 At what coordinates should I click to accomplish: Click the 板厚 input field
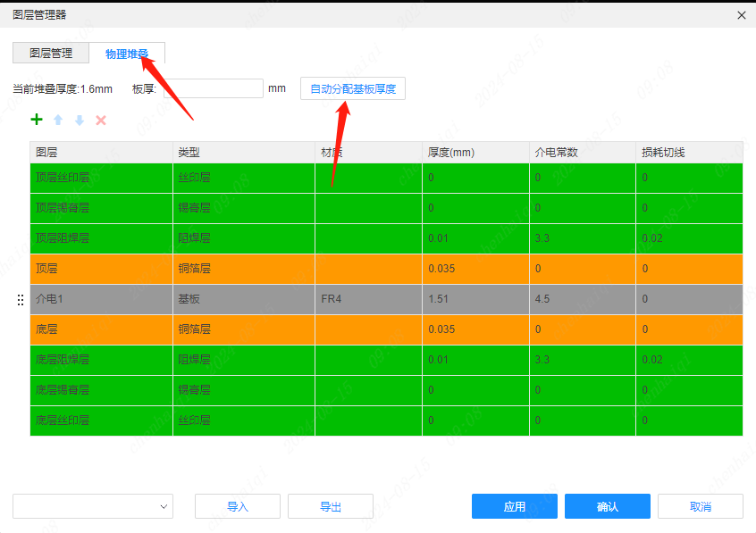click(x=213, y=88)
